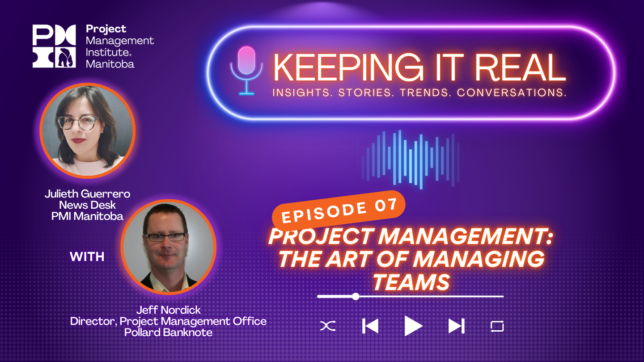Select Jeff Nordick's profile photo
Screen dimensions: 644x362
click(x=169, y=247)
